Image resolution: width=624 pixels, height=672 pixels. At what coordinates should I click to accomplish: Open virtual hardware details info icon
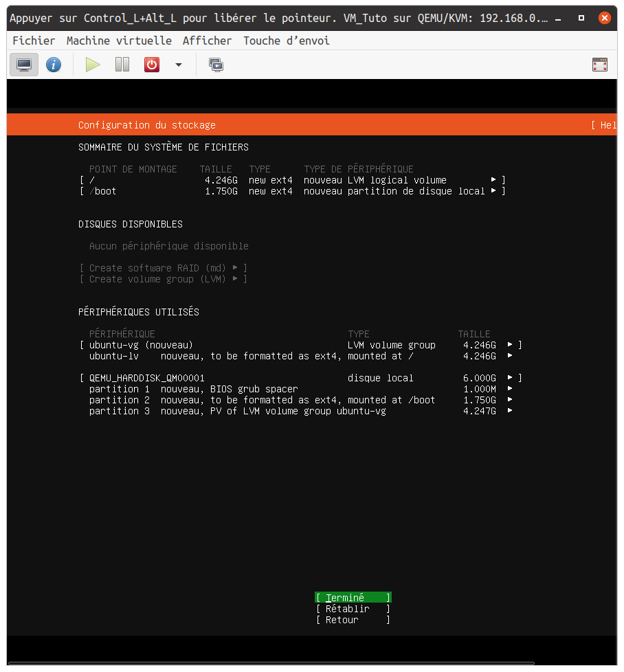tap(54, 65)
